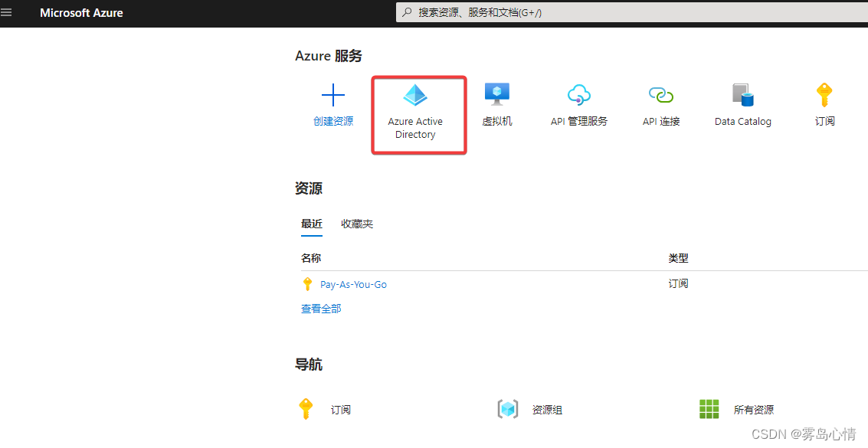Viewport: 868px width, 448px height.
Task: Switch to the 收藏夹 tab
Action: (x=357, y=224)
